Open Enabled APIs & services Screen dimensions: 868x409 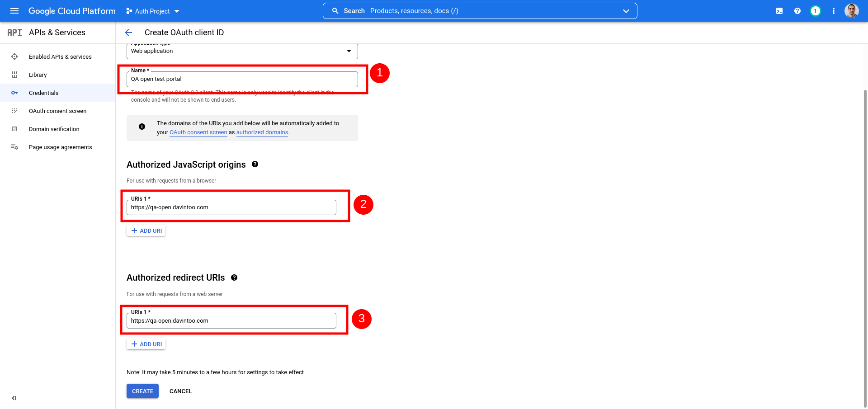point(58,56)
